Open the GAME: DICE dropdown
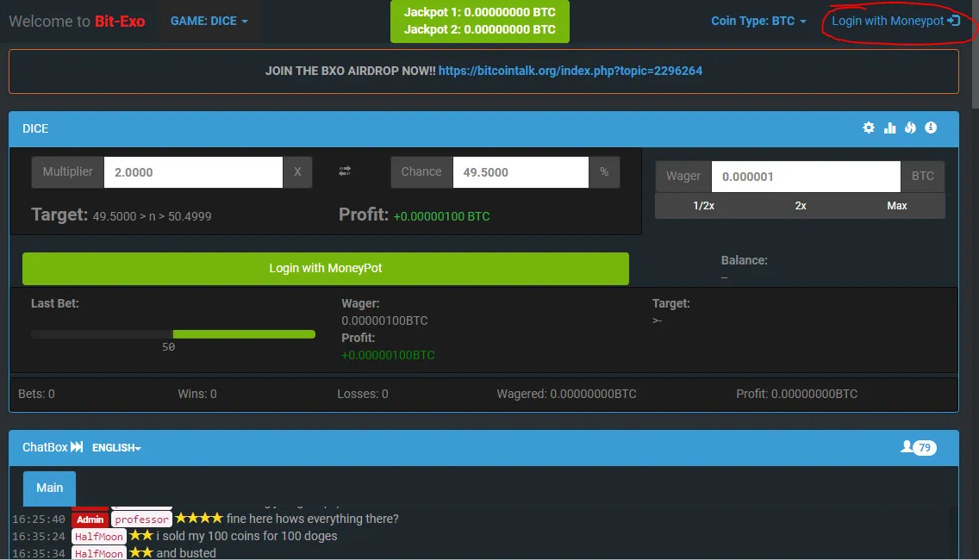This screenshot has width=979, height=560. pyautogui.click(x=209, y=22)
